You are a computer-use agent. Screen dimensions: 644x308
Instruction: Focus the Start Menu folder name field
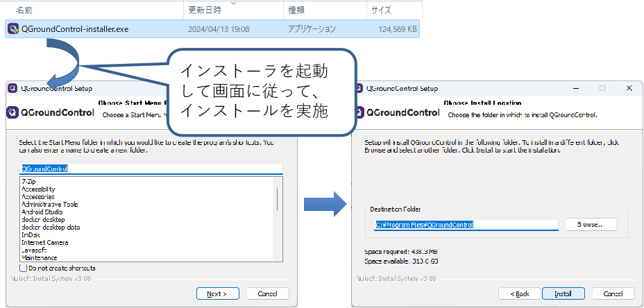(151, 169)
